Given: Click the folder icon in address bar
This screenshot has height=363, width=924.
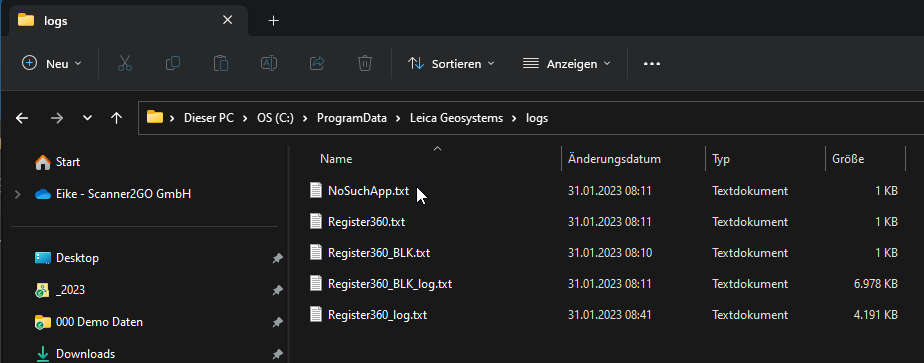Looking at the screenshot, I should pos(155,117).
